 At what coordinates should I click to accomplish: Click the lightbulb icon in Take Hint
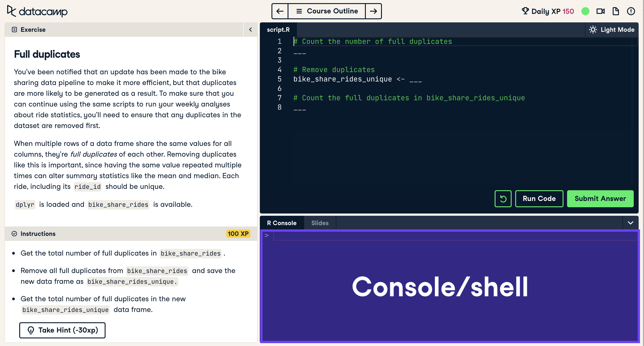tap(31, 330)
